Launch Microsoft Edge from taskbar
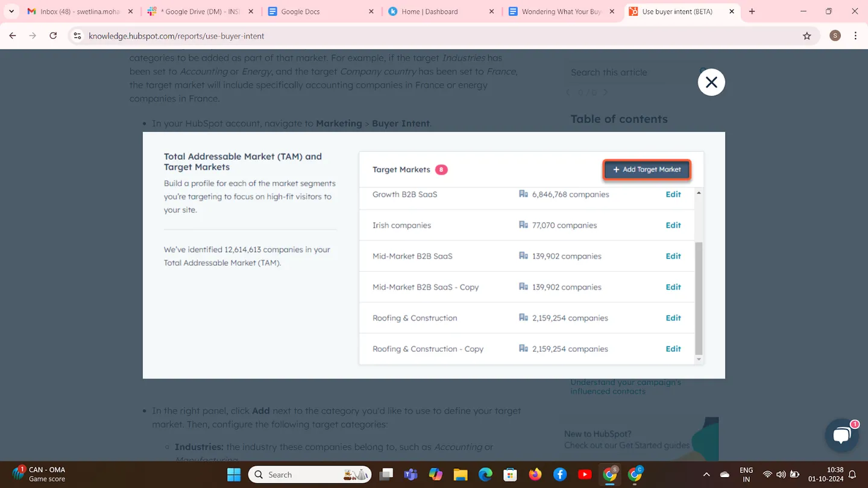 pyautogui.click(x=485, y=475)
